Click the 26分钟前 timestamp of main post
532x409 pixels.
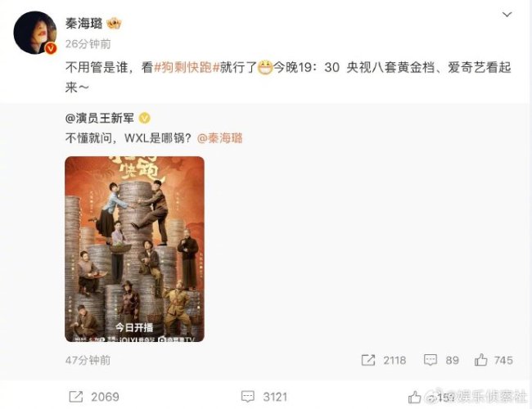coord(88,44)
